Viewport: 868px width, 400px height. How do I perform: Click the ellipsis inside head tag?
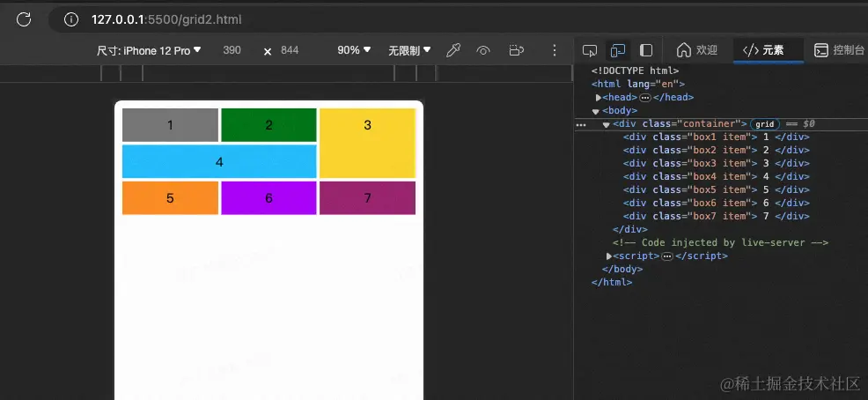point(645,98)
